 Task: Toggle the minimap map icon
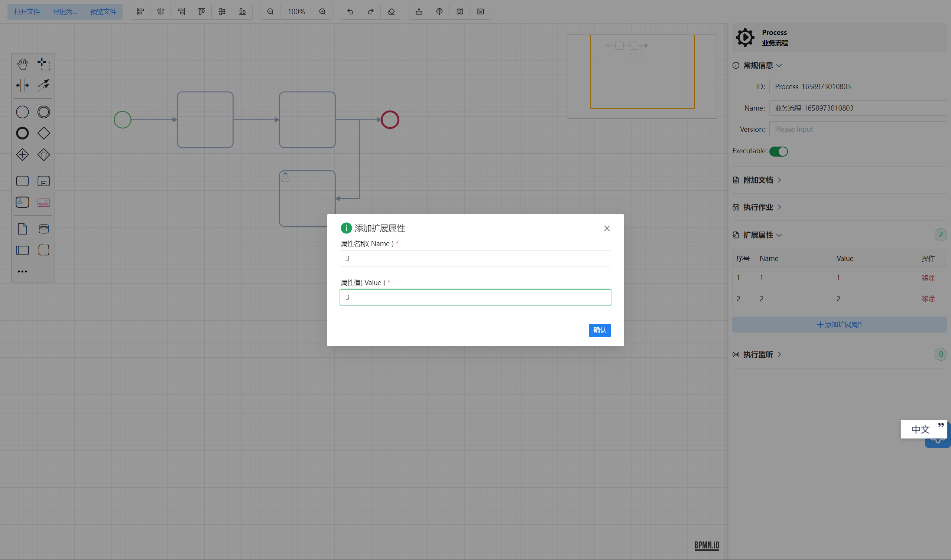(x=460, y=12)
